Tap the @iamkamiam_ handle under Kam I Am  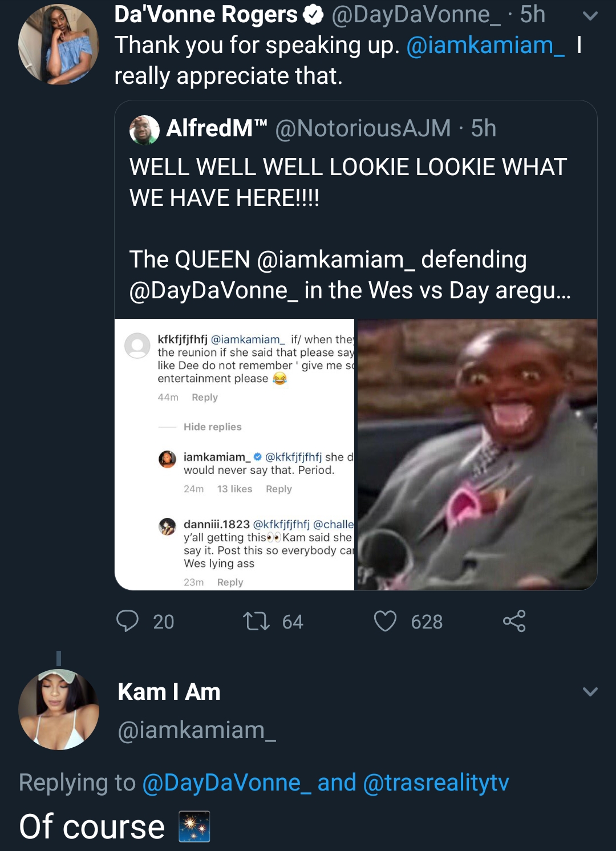[x=197, y=730]
